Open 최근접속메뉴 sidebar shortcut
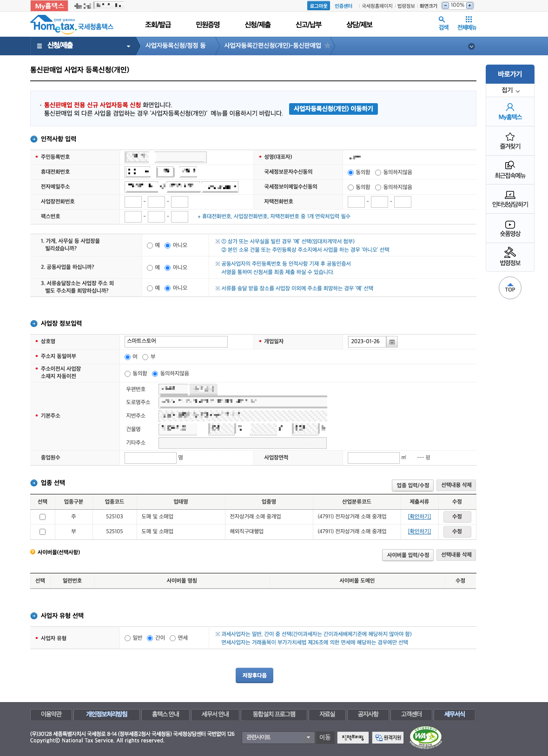 [x=510, y=170]
